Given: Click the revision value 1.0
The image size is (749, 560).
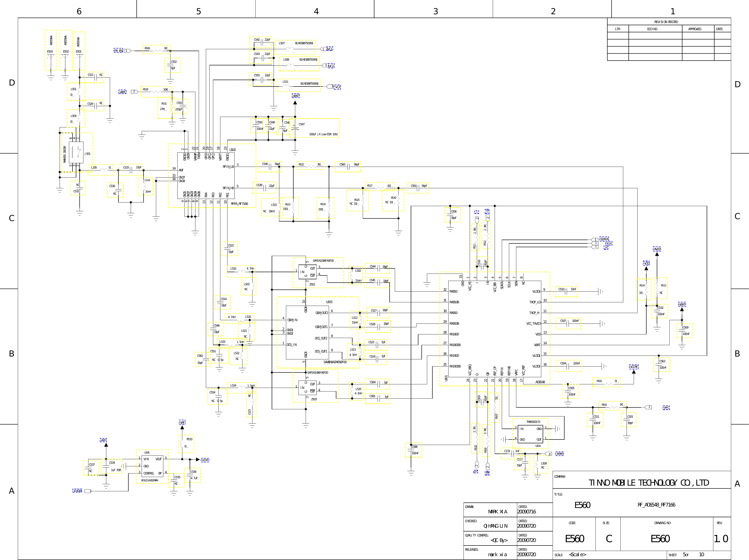Looking at the screenshot, I should click(721, 539).
